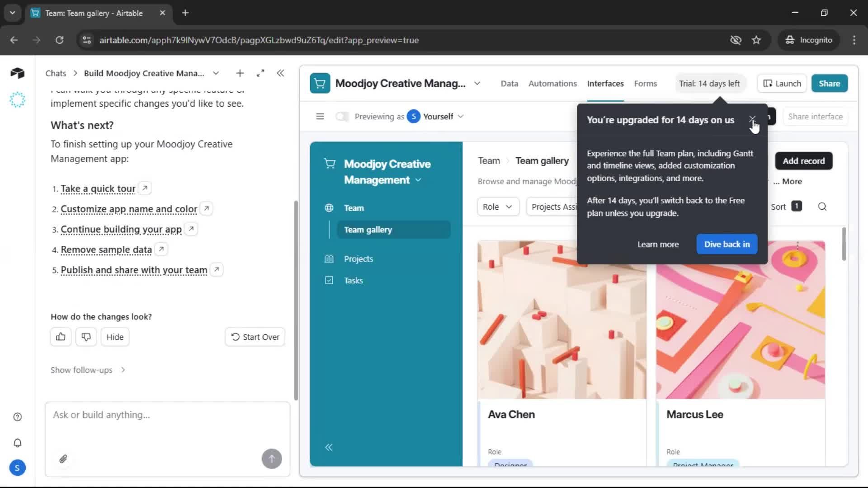Viewport: 868px width, 488px height.
Task: Send message with arrow button
Action: (272, 459)
